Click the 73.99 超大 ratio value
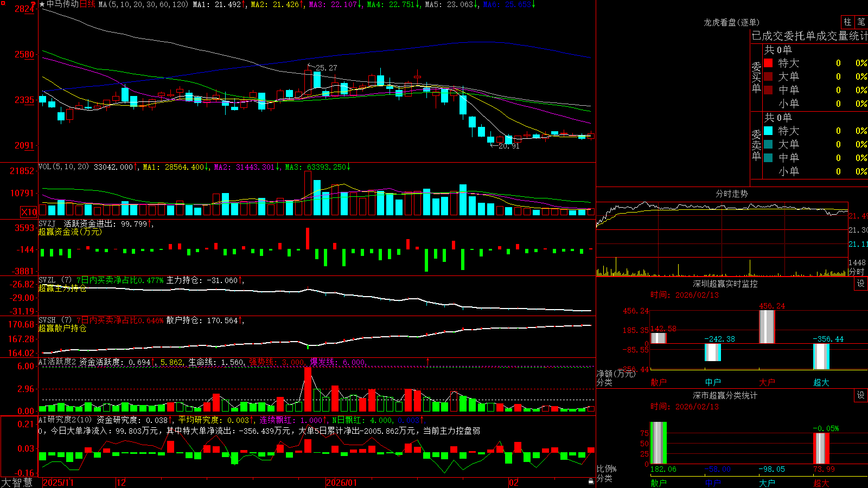The image size is (868, 488). pyautogui.click(x=824, y=469)
